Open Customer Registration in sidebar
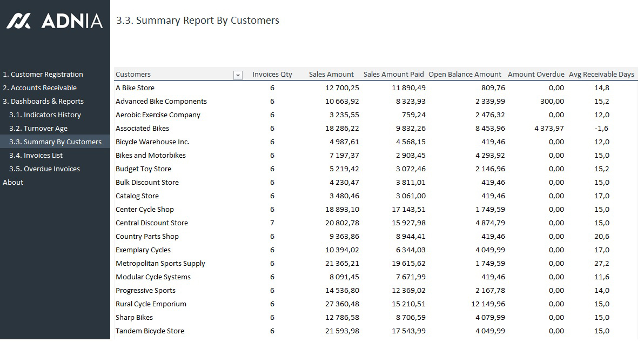Image resolution: width=644 pixels, height=342 pixels. tap(43, 75)
